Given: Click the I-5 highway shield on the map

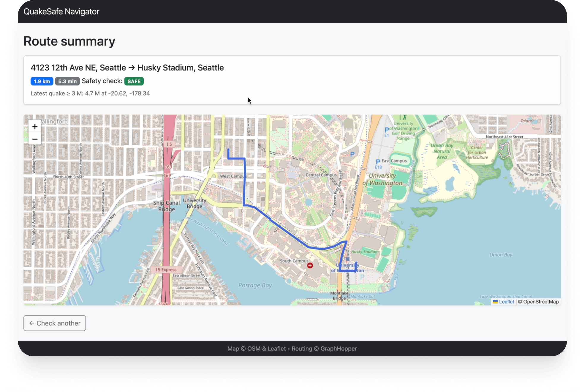Looking at the screenshot, I should click(x=169, y=144).
